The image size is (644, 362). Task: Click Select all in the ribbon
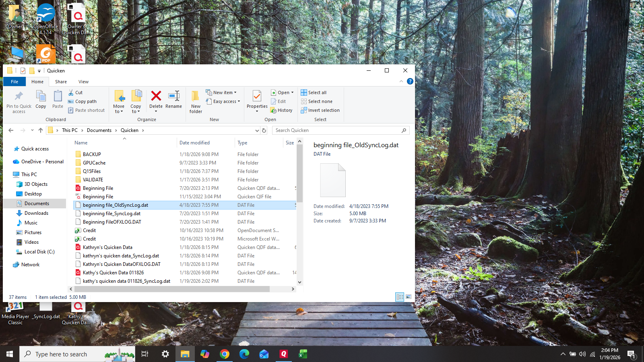(314, 93)
